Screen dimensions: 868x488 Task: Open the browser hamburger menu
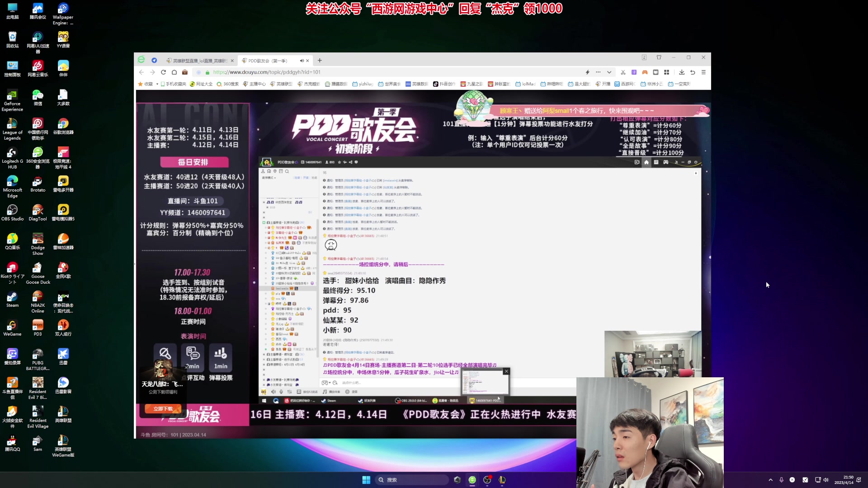703,72
